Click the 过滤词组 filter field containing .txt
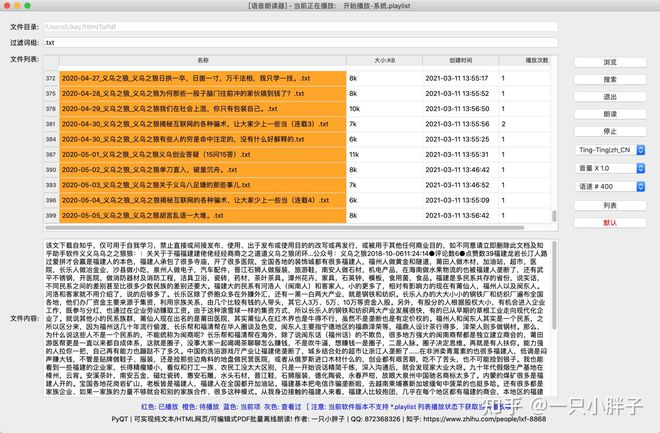Viewport: 660px width, 433px height. click(x=301, y=43)
